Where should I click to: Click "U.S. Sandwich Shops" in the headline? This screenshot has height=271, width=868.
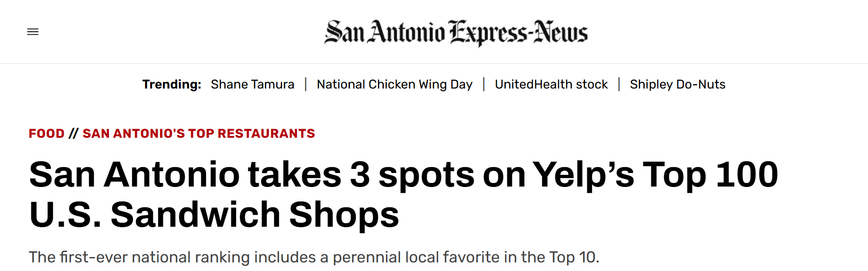[214, 215]
